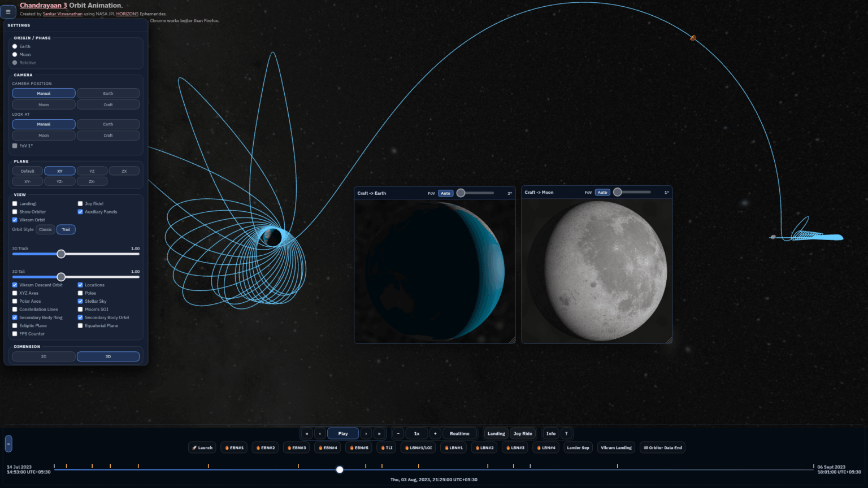Switch the orbit plane to YZ
The height and width of the screenshot is (488, 868).
(x=92, y=171)
